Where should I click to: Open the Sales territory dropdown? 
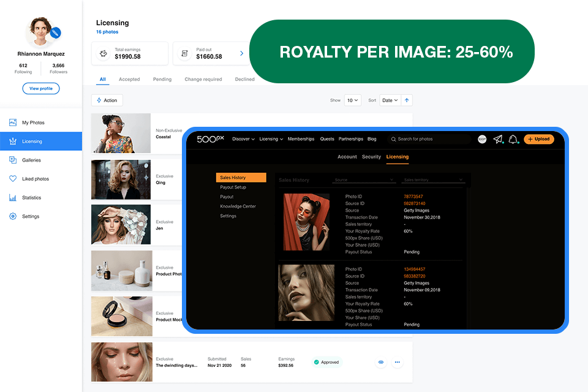coord(433,180)
